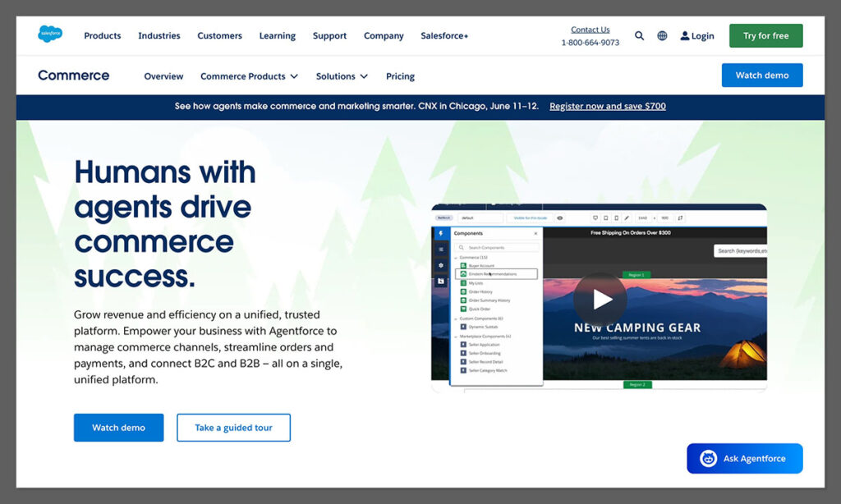Play the New Camping Gear video
841x504 pixels.
click(600, 299)
